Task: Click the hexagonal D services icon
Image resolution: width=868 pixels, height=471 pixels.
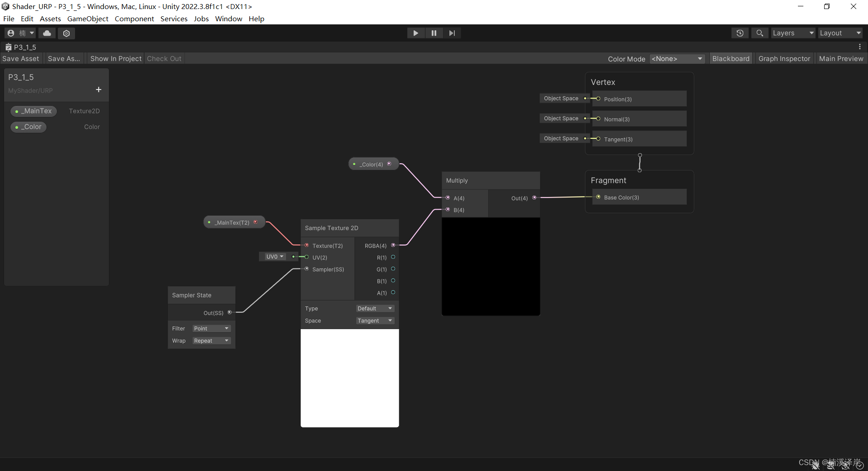Action: click(66, 33)
